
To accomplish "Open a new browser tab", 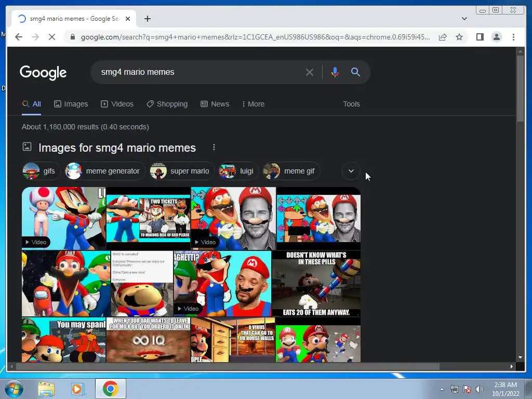I will click(147, 19).
